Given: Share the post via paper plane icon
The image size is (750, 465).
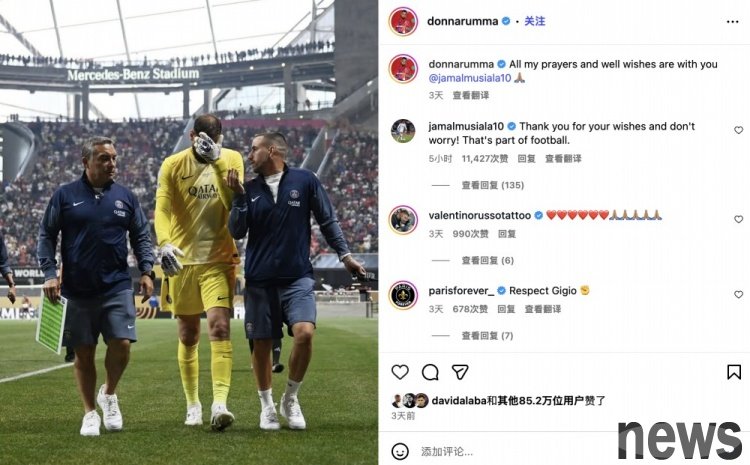Looking at the screenshot, I should (x=460, y=372).
